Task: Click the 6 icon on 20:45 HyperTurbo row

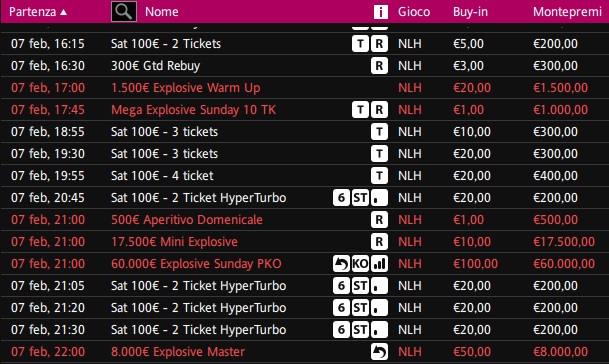Action: click(x=341, y=198)
